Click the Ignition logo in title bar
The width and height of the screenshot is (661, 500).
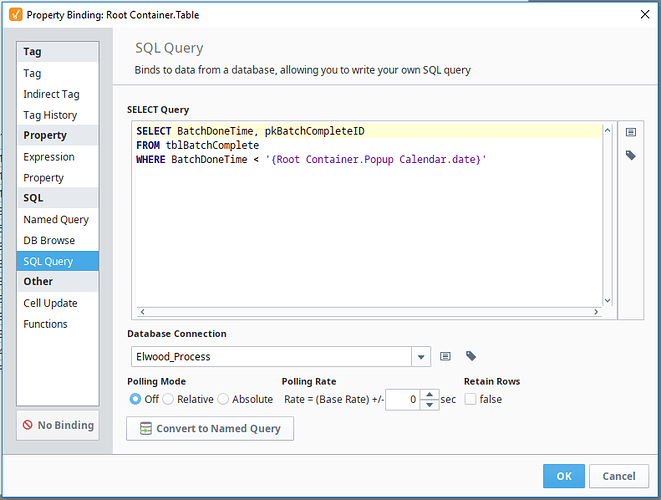click(x=12, y=15)
